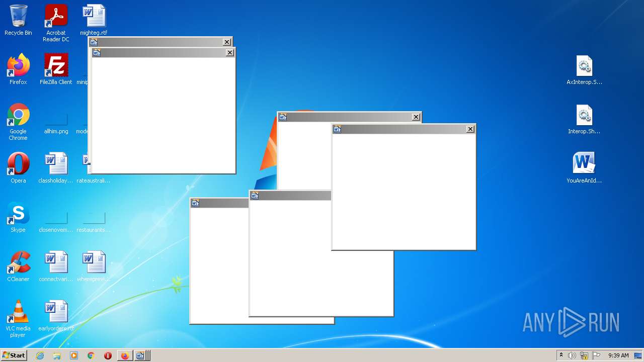Open the Start menu
This screenshot has width=644, height=362.
[14, 355]
